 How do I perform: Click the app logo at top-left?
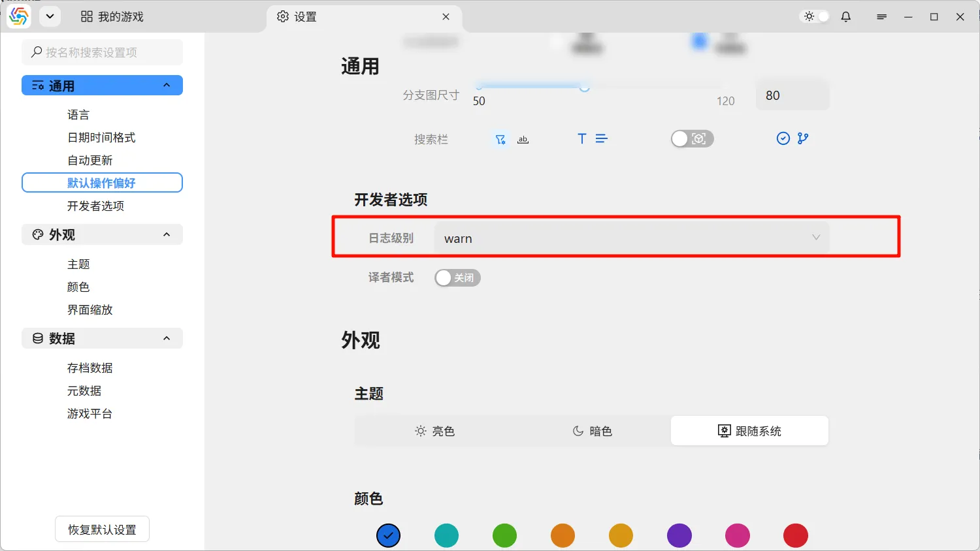pos(19,16)
